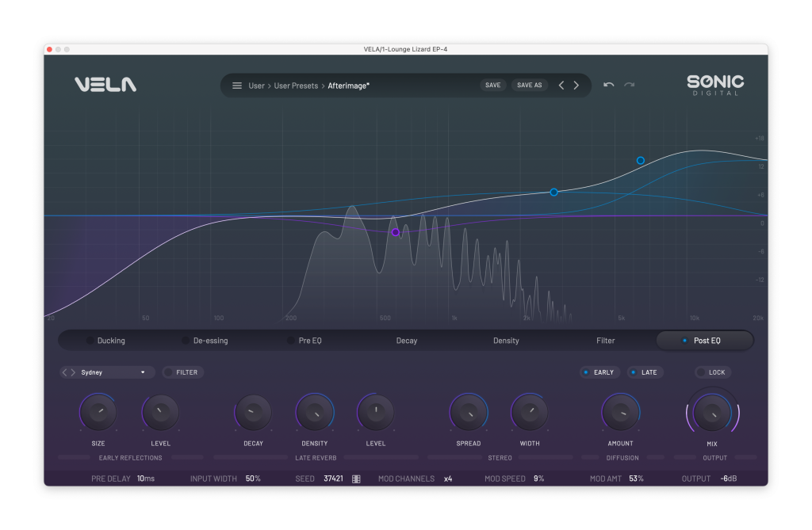Select next early reflection room type arrow
The width and height of the screenshot is (812, 530).
74,372
